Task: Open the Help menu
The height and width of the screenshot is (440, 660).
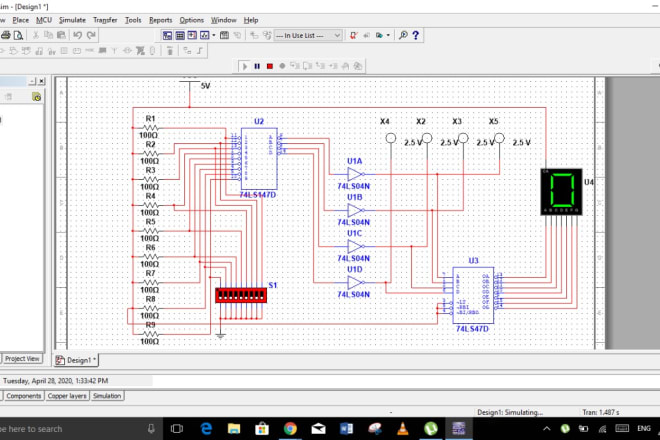Action: [251, 20]
